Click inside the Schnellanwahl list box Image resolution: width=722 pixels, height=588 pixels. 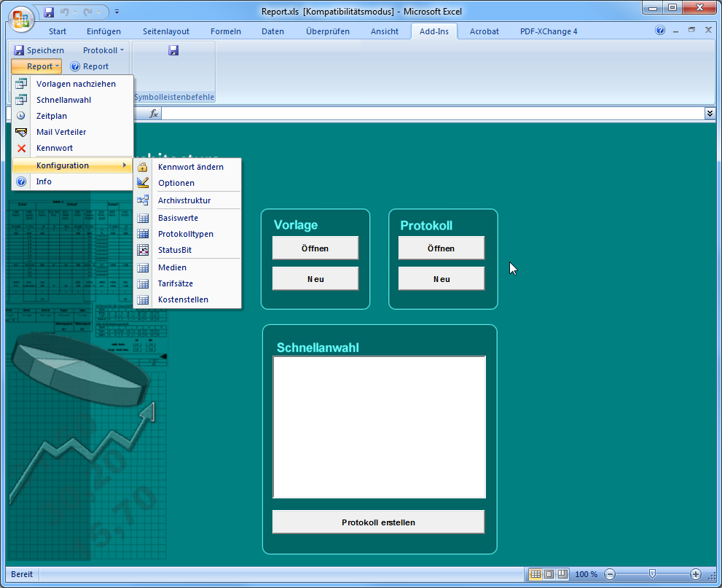coord(379,426)
